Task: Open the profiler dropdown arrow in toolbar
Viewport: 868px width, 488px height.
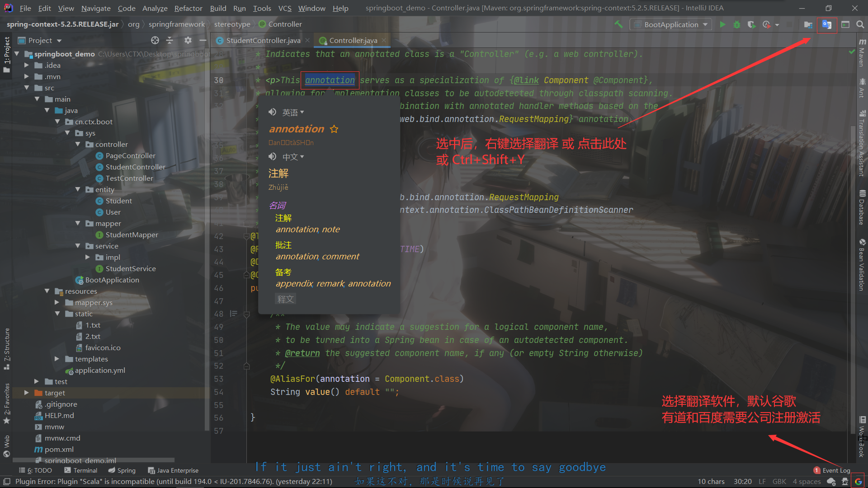Action: (x=777, y=25)
